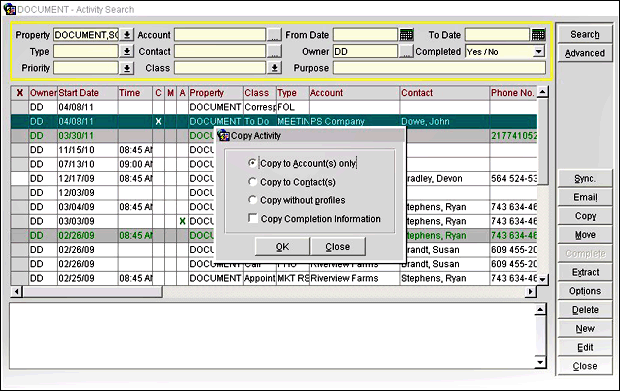
Task: Click into the Contact input field
Action: (220, 51)
